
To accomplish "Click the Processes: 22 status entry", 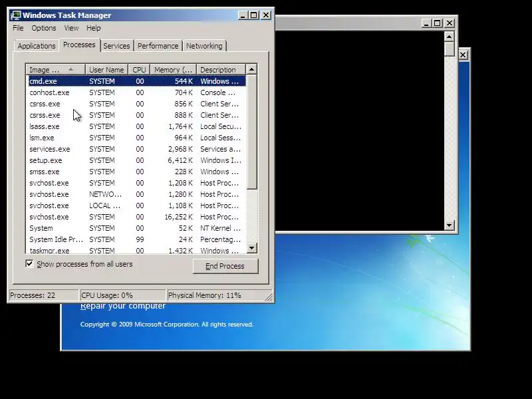I will (x=44, y=295).
